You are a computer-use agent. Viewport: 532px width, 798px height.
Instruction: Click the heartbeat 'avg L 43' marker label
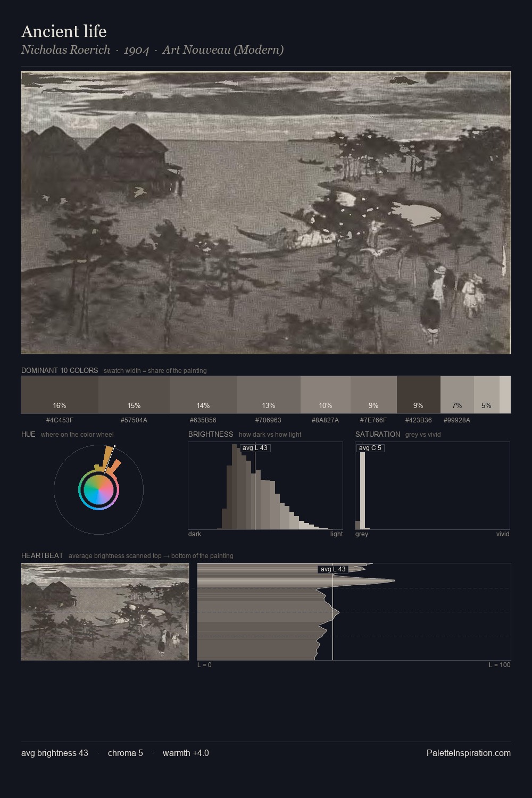(333, 569)
